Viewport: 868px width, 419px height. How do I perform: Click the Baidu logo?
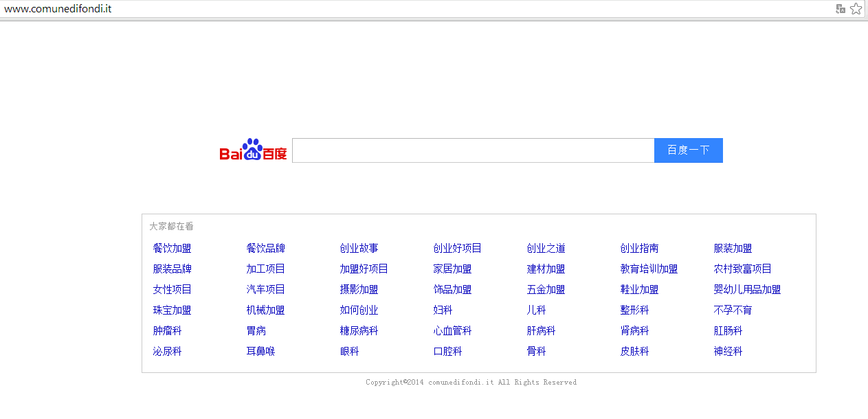[x=253, y=150]
